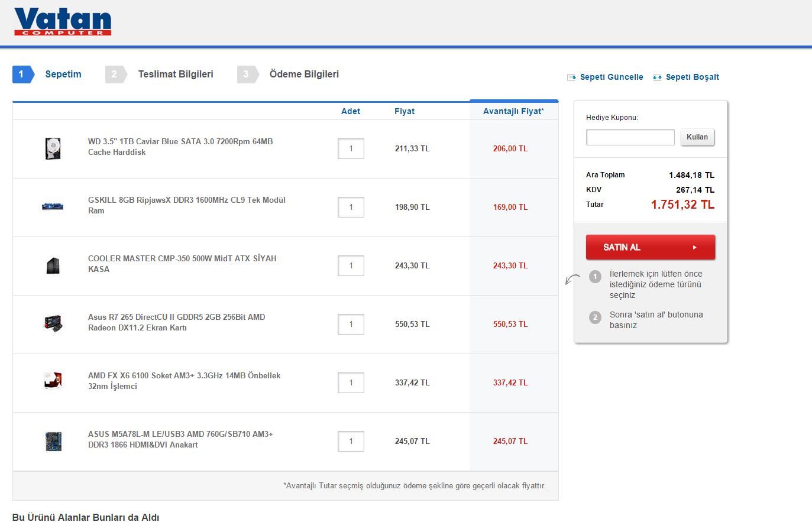The image size is (812, 522).
Task: Click the Adet column header
Action: click(351, 111)
